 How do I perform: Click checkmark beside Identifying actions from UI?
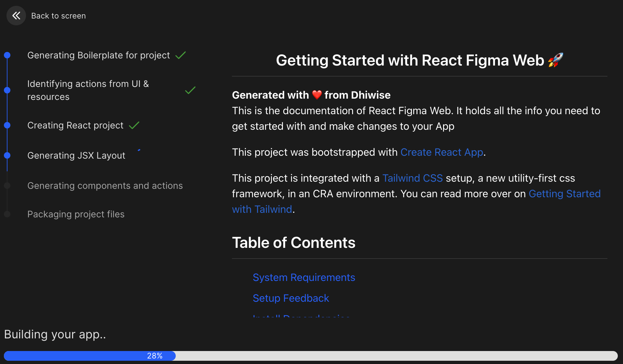tap(190, 90)
